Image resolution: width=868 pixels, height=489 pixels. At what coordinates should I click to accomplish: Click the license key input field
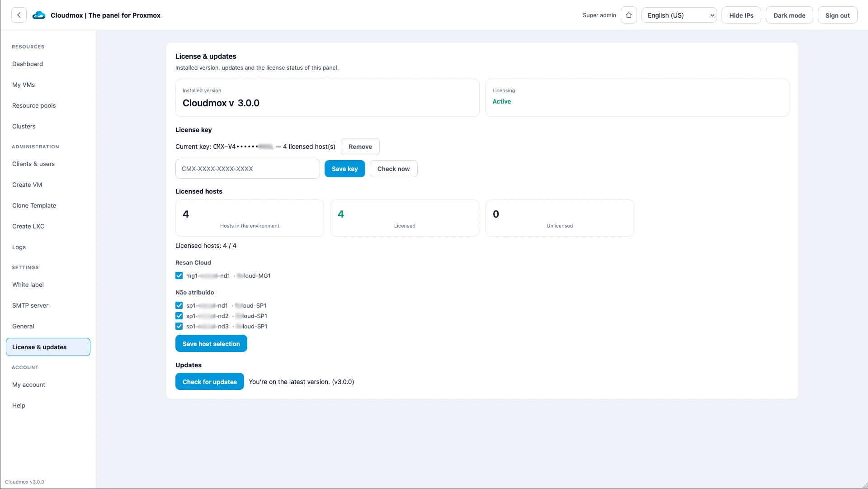247,169
